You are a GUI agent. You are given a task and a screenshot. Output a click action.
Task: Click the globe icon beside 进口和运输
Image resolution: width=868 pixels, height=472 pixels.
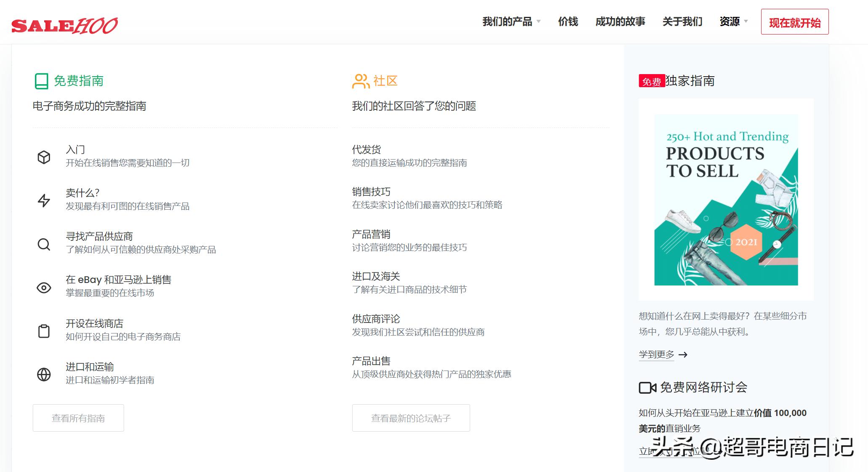pyautogui.click(x=43, y=375)
